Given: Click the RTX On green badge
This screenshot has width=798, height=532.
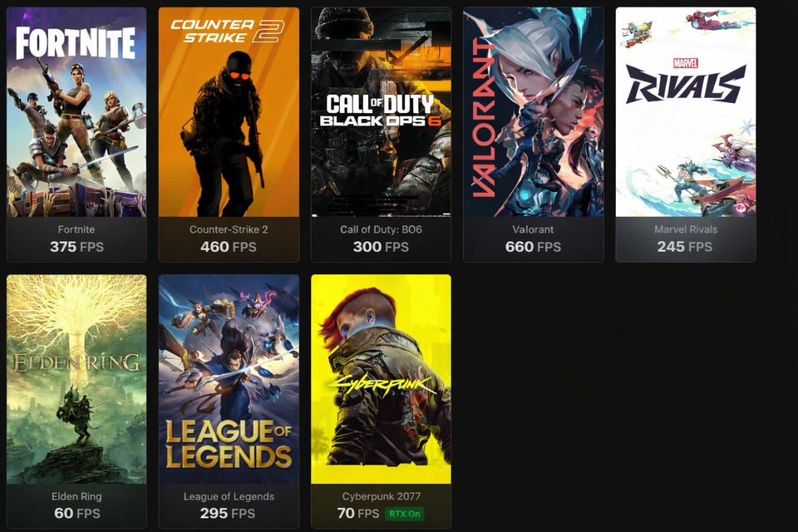Looking at the screenshot, I should pyautogui.click(x=405, y=514).
